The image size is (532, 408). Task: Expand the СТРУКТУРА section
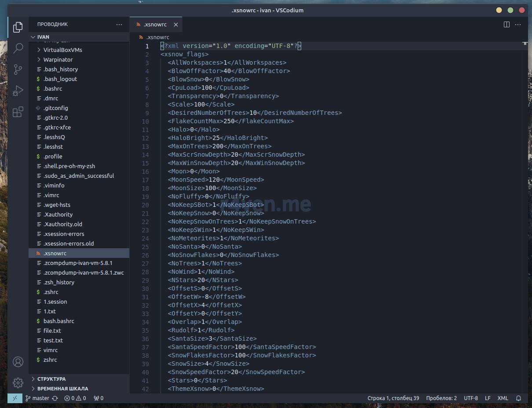(51, 379)
